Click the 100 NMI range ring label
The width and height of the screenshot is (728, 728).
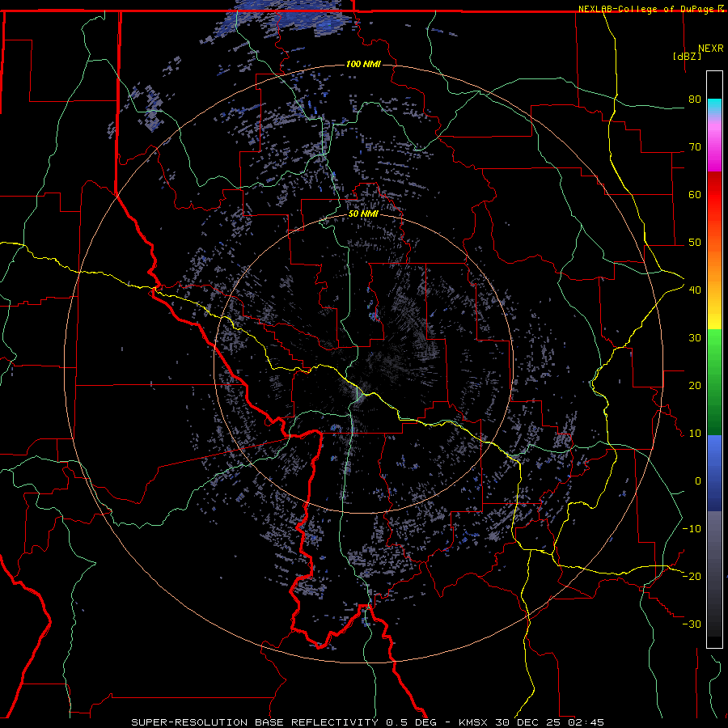click(363, 64)
